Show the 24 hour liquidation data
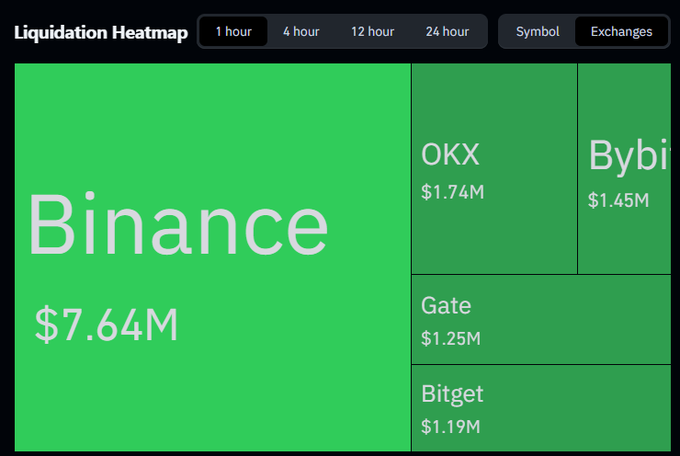Screen dimensions: 680x456 coord(447,32)
